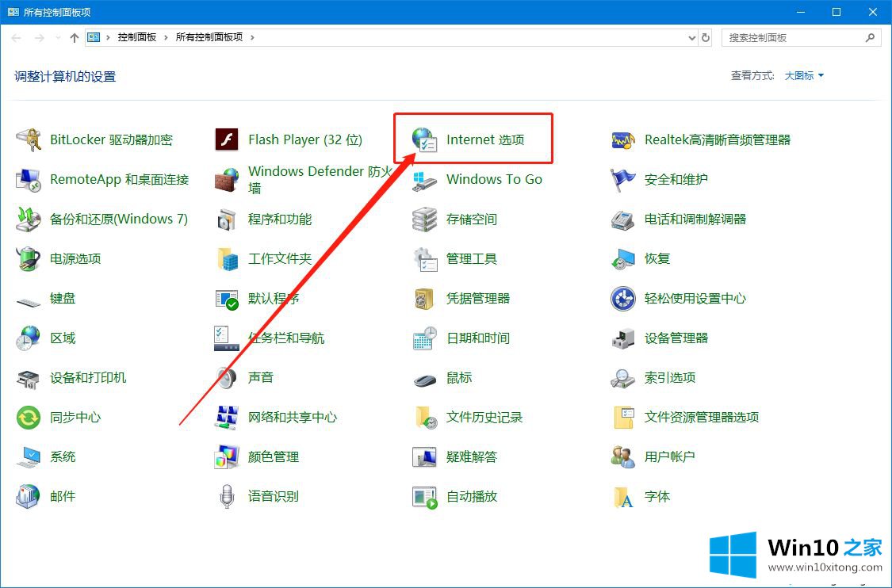Image resolution: width=892 pixels, height=588 pixels.
Task: Open 文件历史记录 icon
Action: (426, 418)
